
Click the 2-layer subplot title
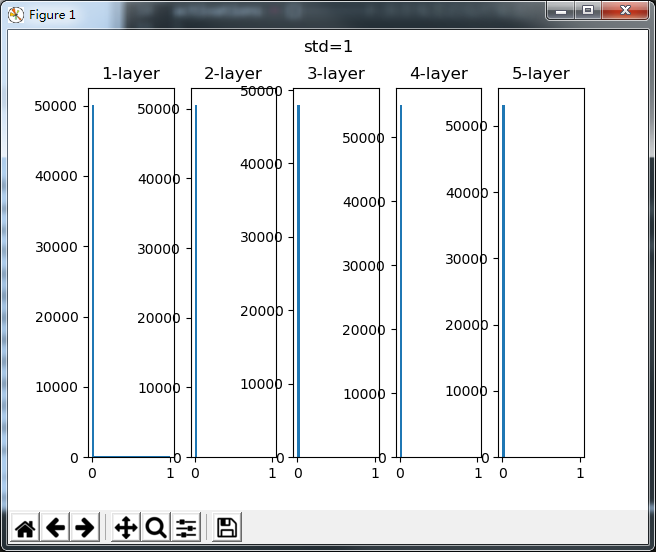(233, 74)
